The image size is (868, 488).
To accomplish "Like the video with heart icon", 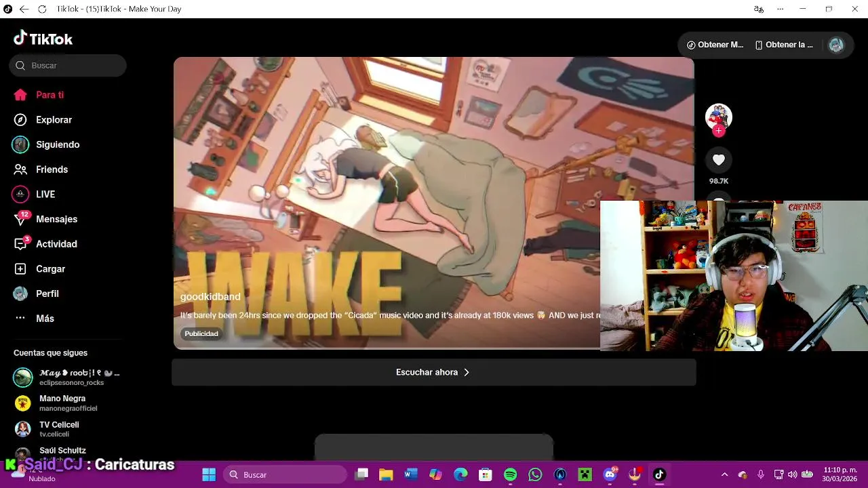I will [718, 160].
